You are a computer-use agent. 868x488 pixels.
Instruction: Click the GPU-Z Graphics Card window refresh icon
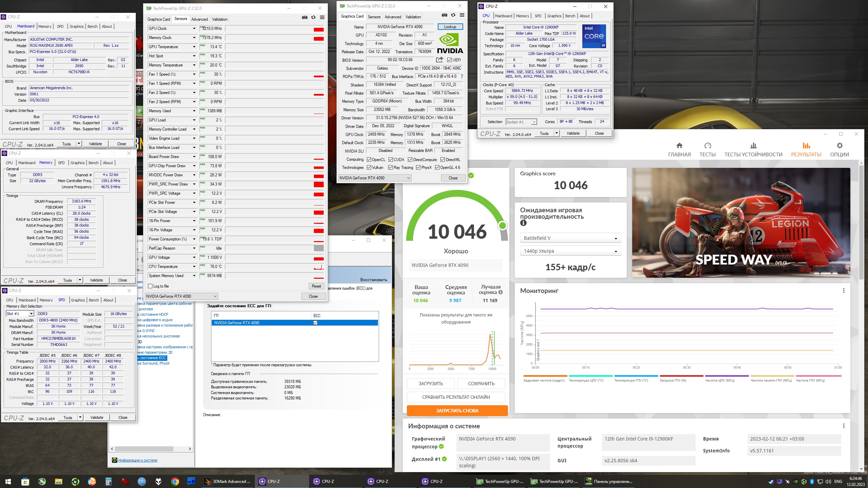pos(453,15)
